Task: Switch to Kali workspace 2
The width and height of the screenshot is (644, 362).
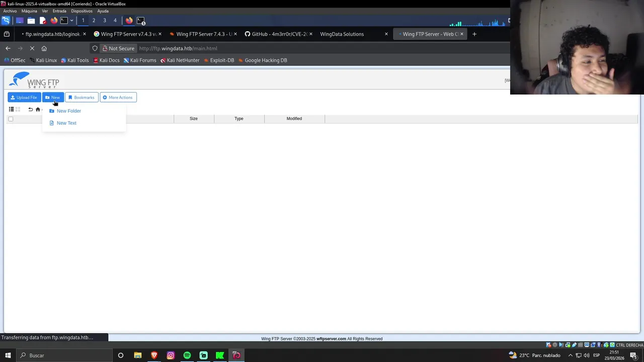Action: [x=94, y=21]
